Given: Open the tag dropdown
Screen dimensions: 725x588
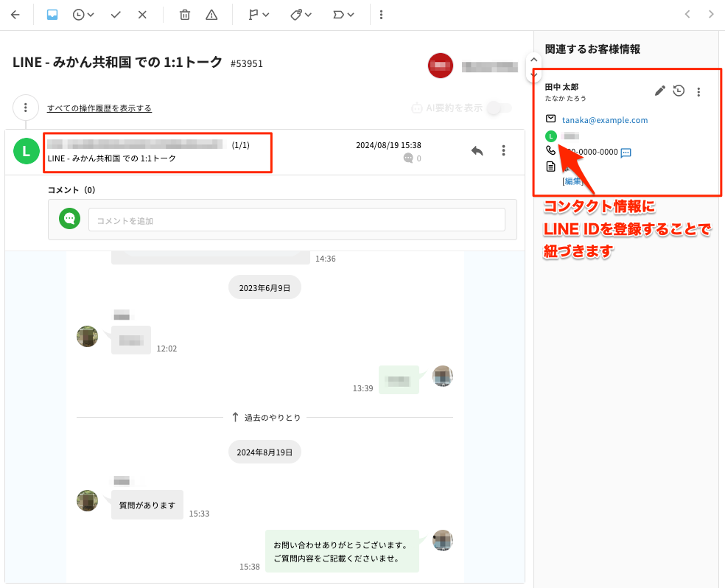Looking at the screenshot, I should [x=301, y=15].
